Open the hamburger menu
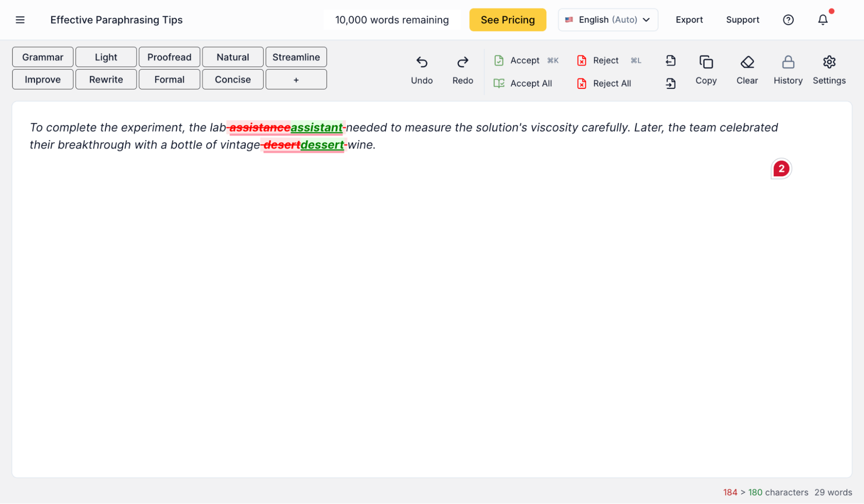Screen dimensions: 864x504 pos(20,20)
